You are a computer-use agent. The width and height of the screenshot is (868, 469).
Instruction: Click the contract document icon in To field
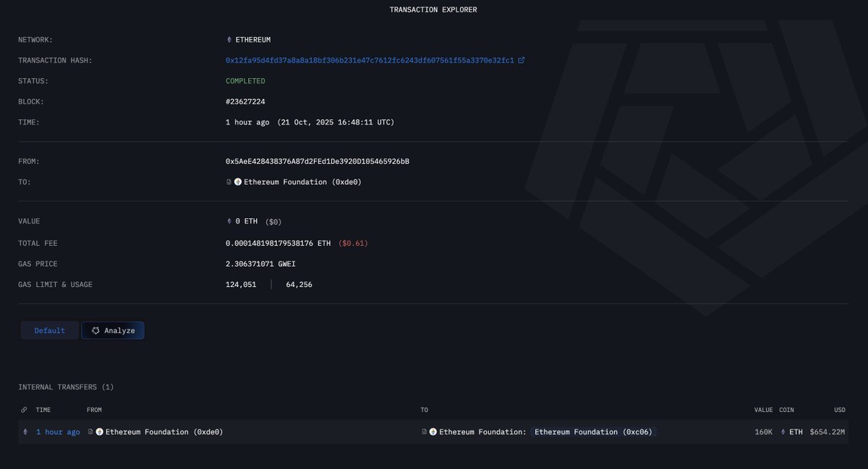click(x=229, y=182)
